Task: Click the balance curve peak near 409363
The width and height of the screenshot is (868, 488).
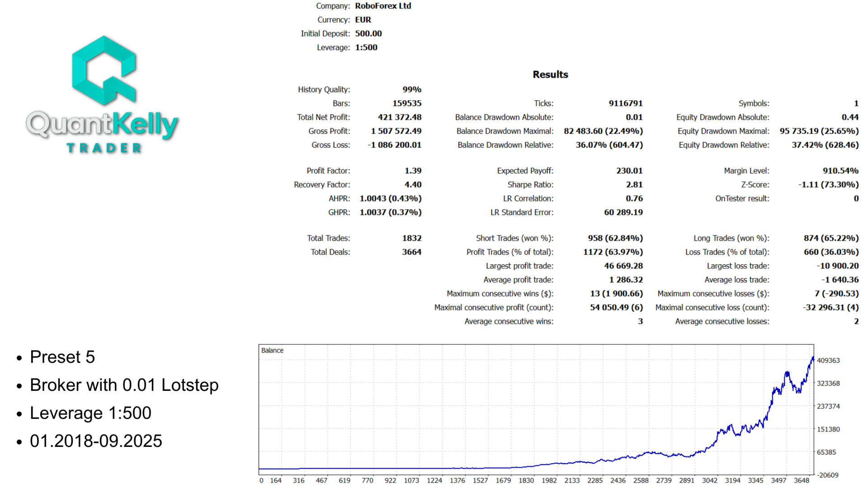Action: pos(812,358)
